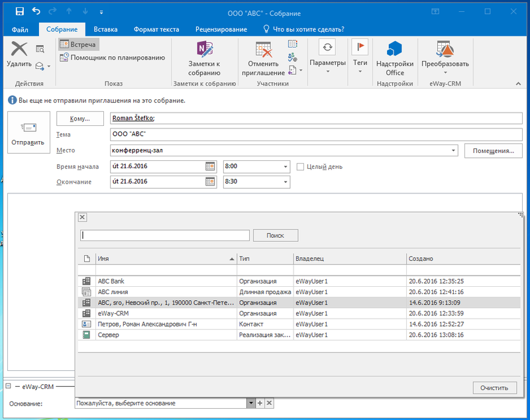Image resolution: width=530 pixels, height=420 pixels.
Task: Click the Тема subject field
Action: point(316,134)
